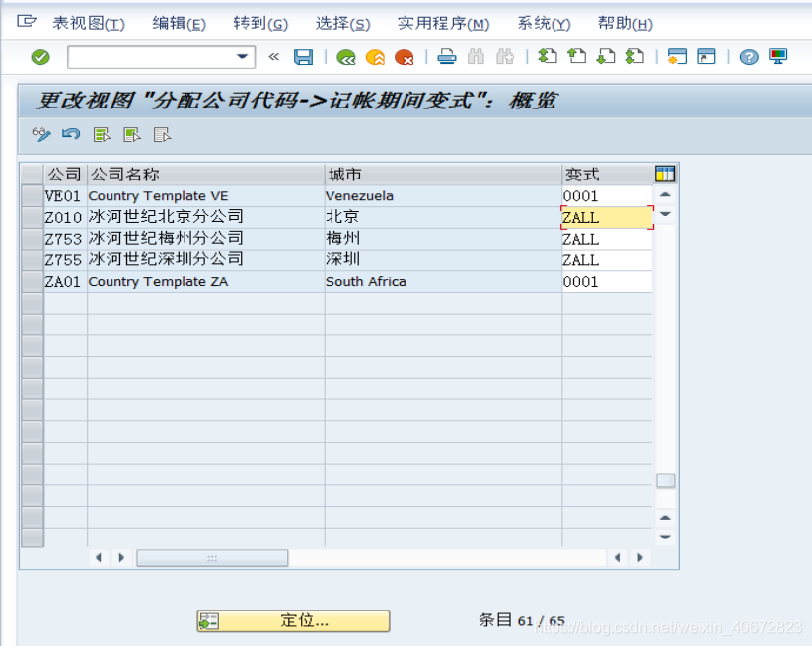Click the 公司名称 column header
This screenshot has height=646, width=812.
coord(205,175)
